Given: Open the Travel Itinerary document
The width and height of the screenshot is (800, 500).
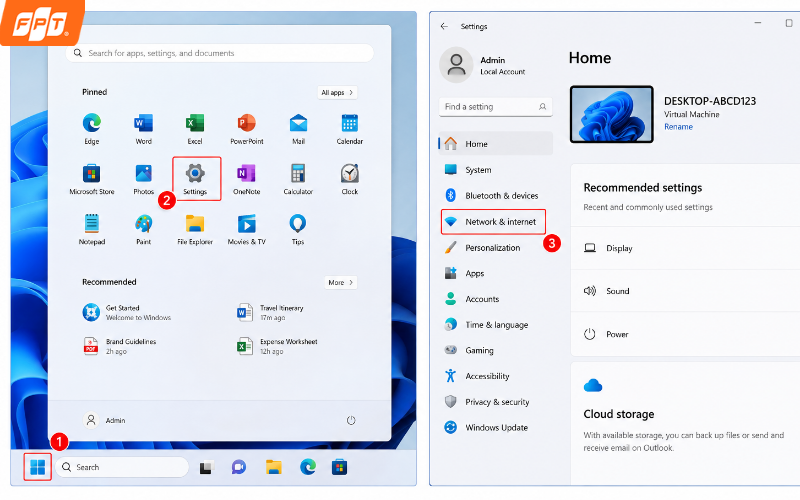Looking at the screenshot, I should [x=270, y=312].
